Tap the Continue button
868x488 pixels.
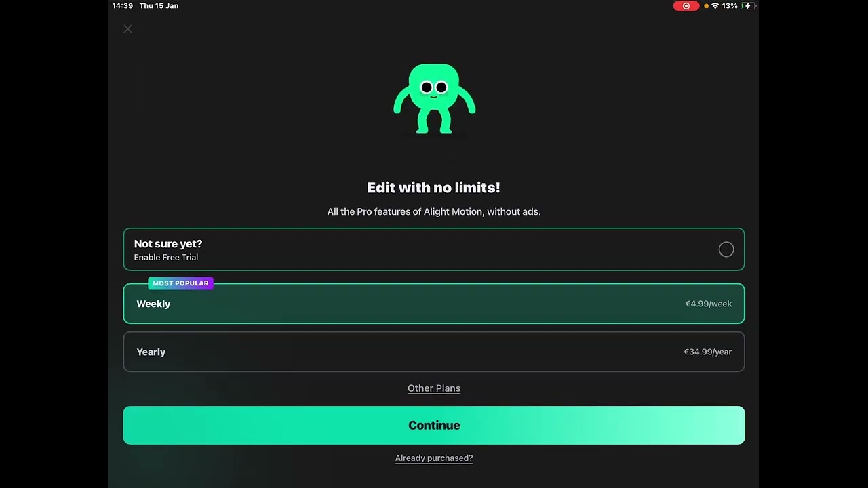(434, 425)
